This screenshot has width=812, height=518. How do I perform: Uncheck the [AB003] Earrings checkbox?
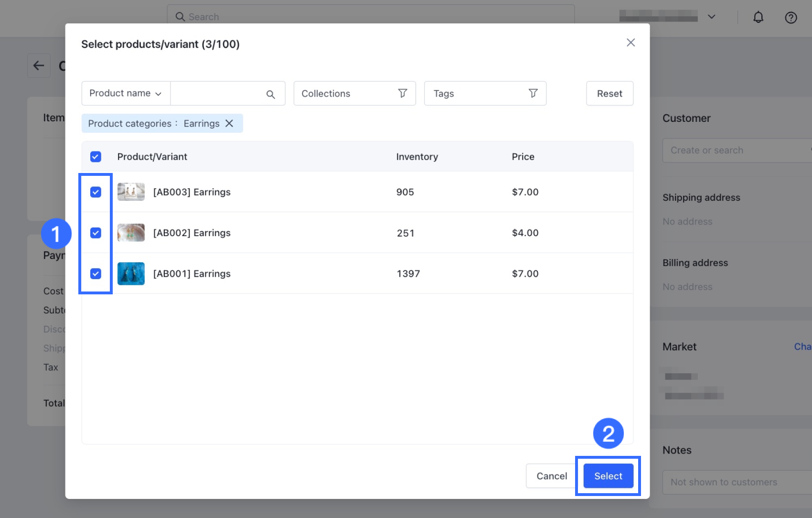96,192
